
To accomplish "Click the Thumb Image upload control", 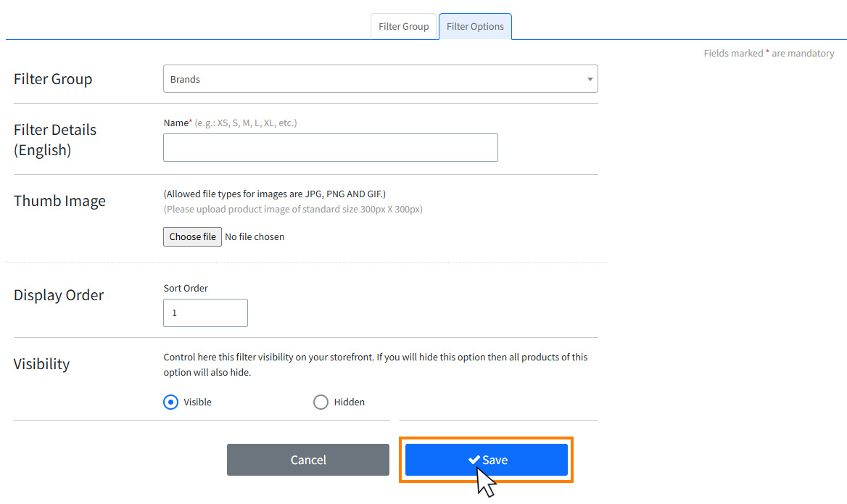I will [191, 236].
